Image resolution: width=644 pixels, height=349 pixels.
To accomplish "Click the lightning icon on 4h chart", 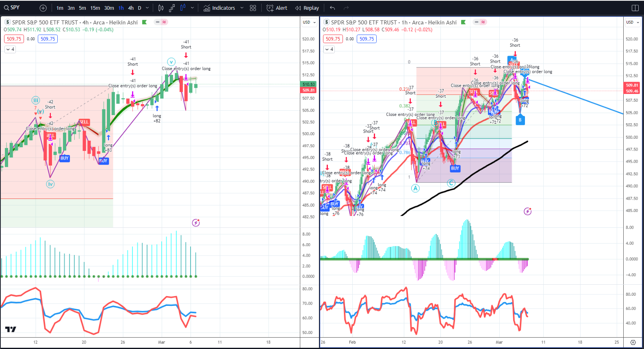I will [196, 222].
